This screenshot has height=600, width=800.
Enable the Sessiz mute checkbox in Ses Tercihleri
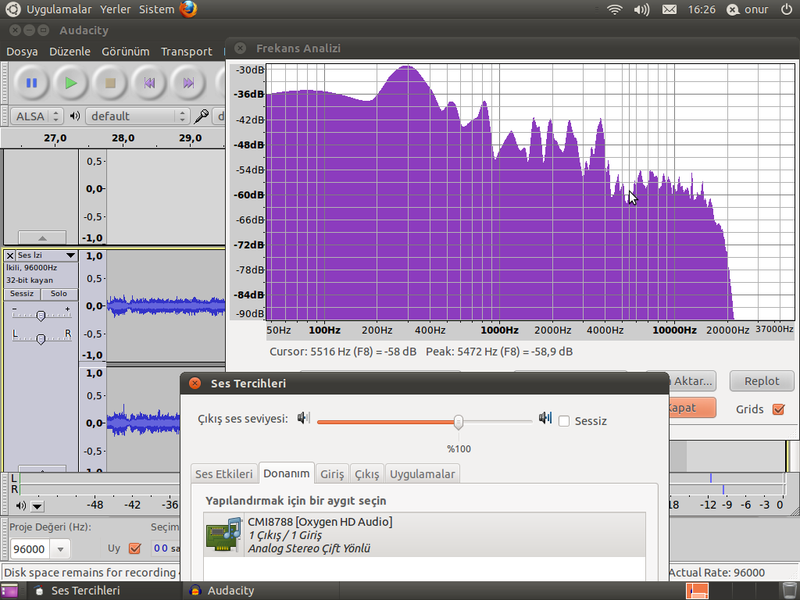564,421
